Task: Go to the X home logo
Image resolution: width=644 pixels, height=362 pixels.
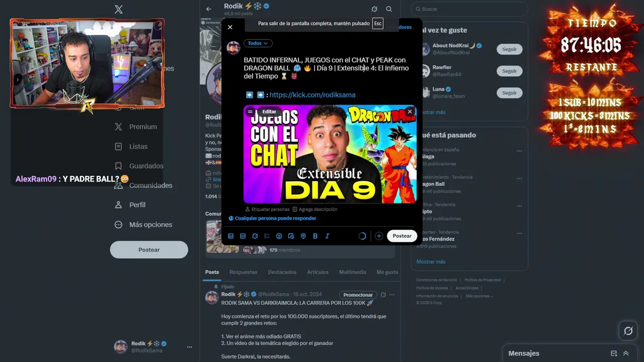Action: (x=119, y=9)
